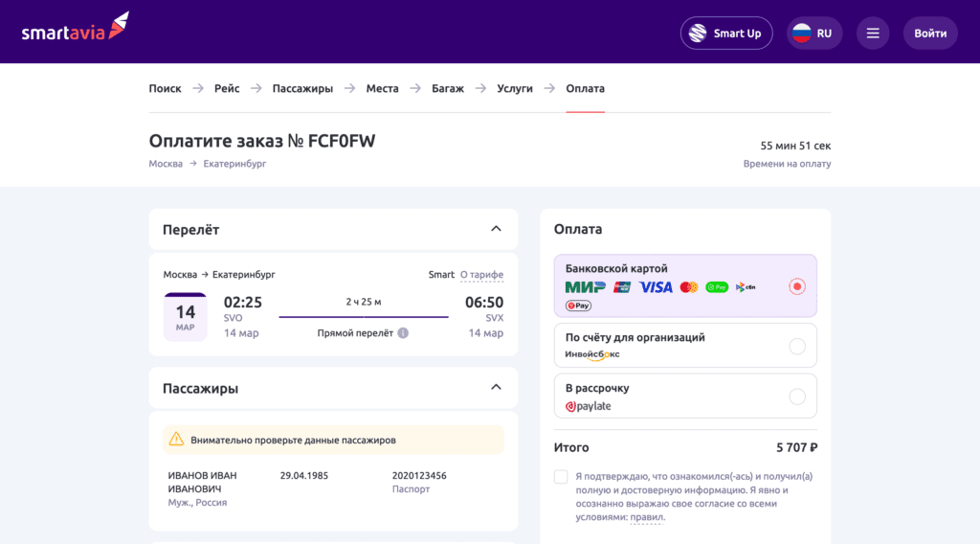980x544 pixels.
Task: Click the Москва text under order title
Action: point(166,164)
